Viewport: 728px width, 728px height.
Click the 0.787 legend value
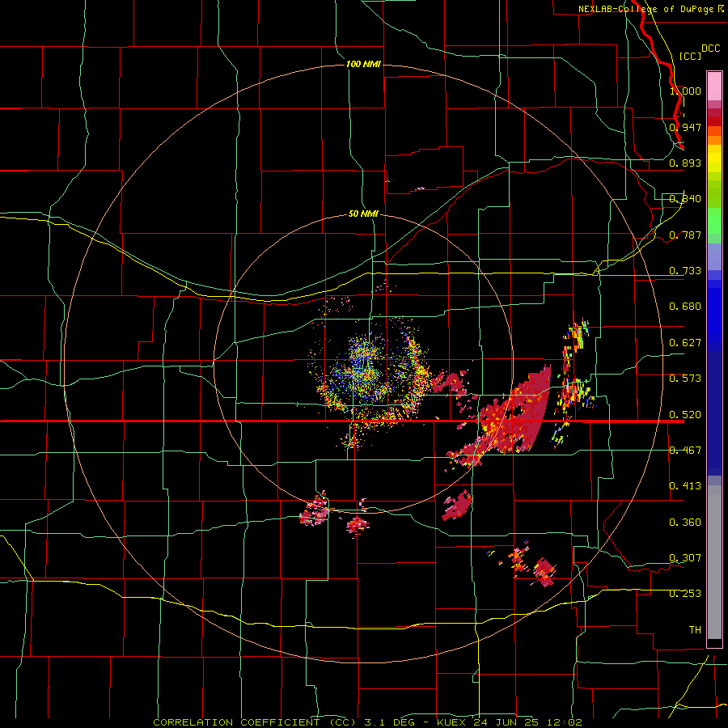point(685,235)
